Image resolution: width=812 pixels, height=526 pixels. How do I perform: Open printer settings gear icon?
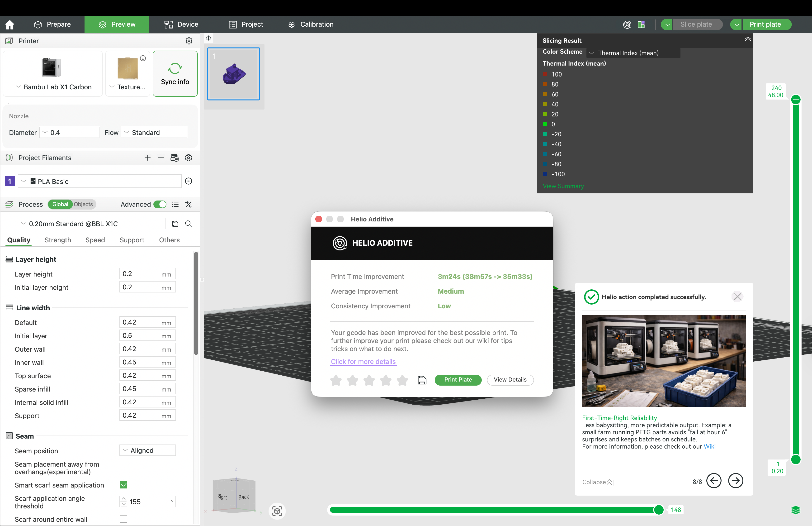(x=189, y=41)
